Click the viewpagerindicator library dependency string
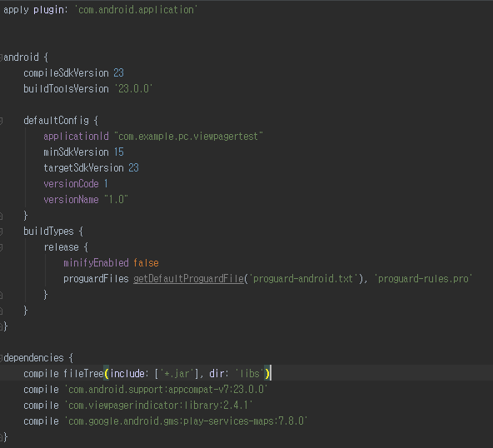Viewport: 493px width, 448px height. [158, 406]
